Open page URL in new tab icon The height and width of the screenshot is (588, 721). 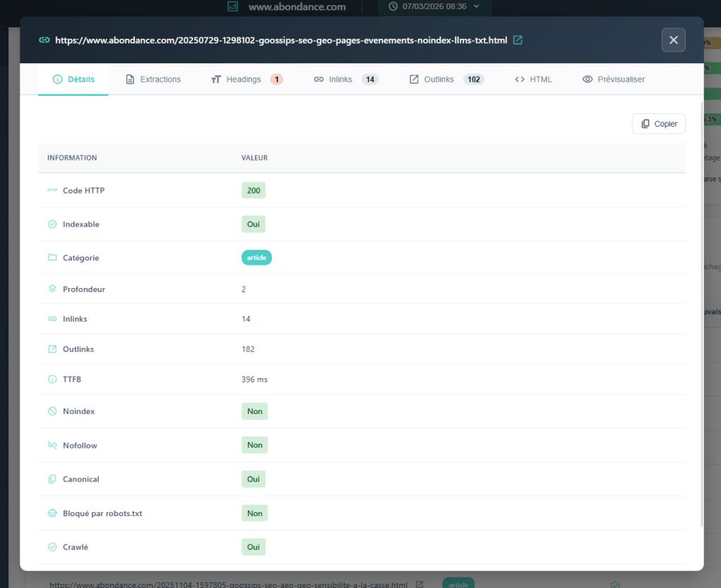518,40
